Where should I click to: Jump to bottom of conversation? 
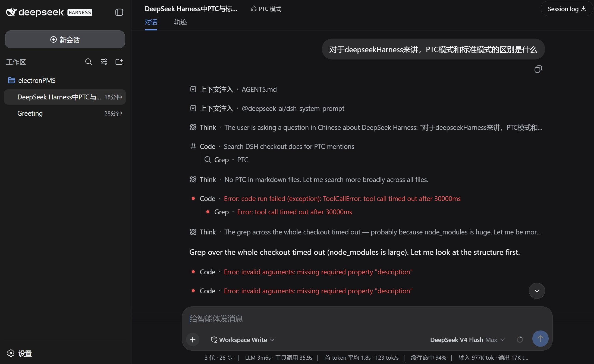tap(537, 291)
